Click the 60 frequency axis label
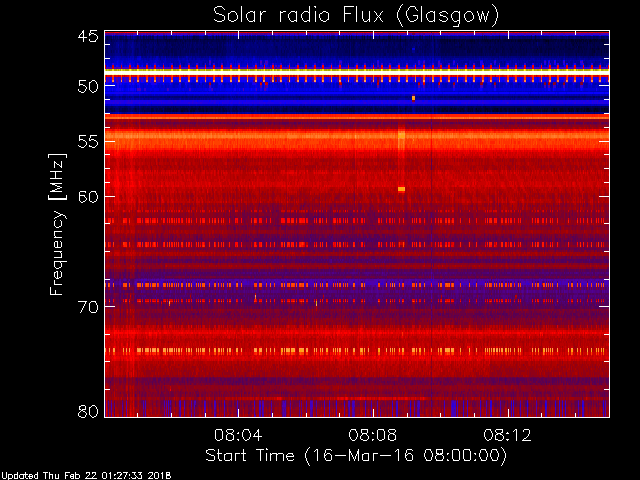 [x=88, y=196]
